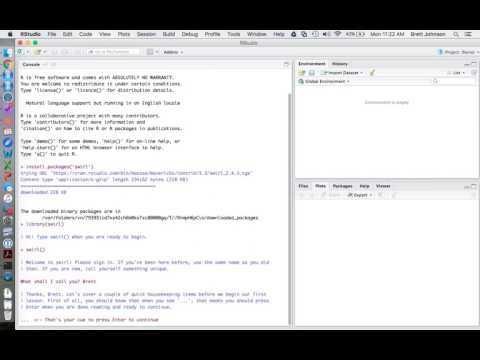Open the Project dropdown at top right
The width and height of the screenshot is (480, 360).
tap(458, 52)
